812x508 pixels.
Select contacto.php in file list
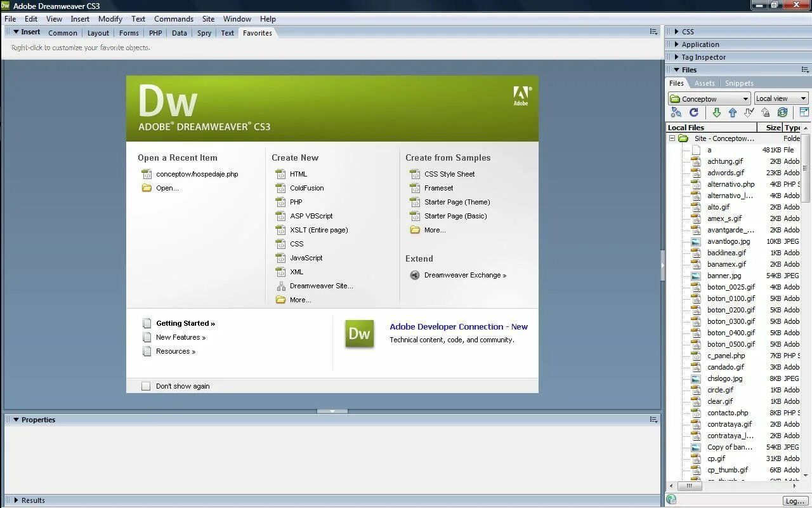[728, 413]
